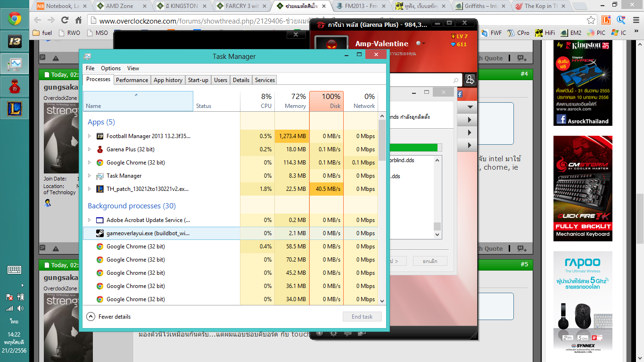Add a friend in Garena Plus

click(470, 80)
